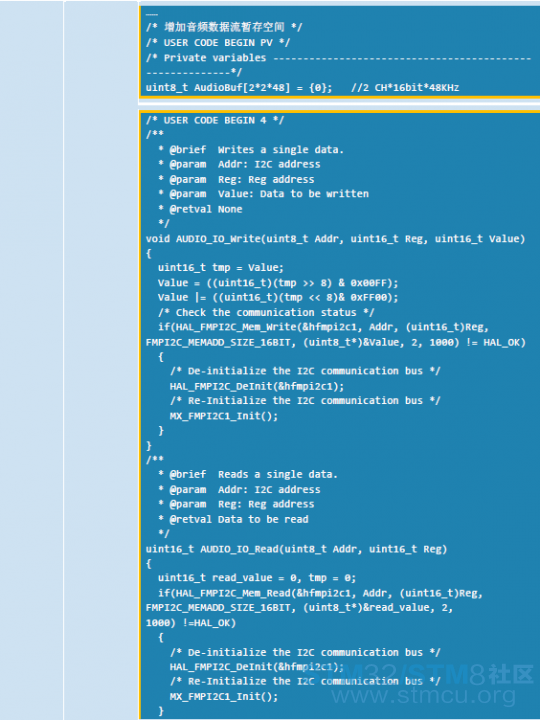Click '@brief Reads a single data.' line
Viewport: 540px width, 720px height.
tap(248, 474)
